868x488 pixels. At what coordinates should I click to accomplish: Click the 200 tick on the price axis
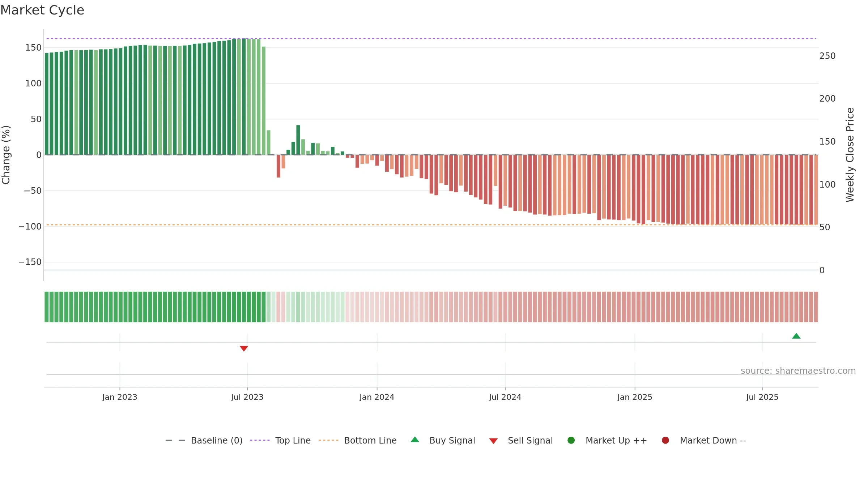[827, 99]
